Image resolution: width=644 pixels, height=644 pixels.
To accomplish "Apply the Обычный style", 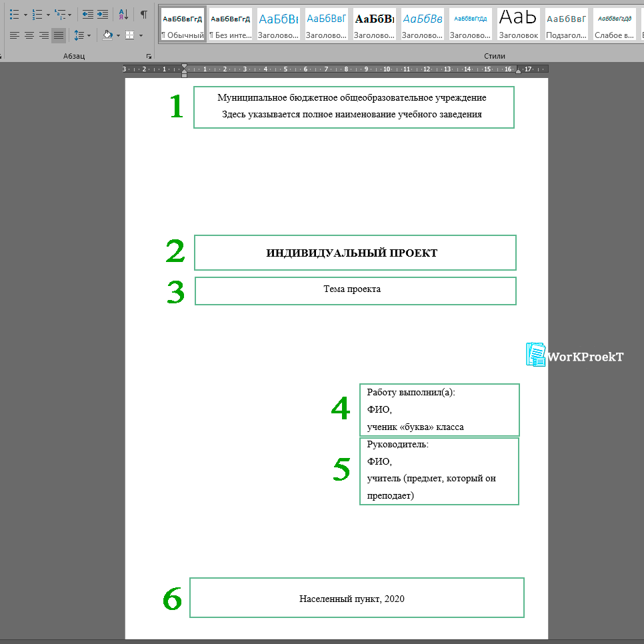I will [x=182, y=24].
